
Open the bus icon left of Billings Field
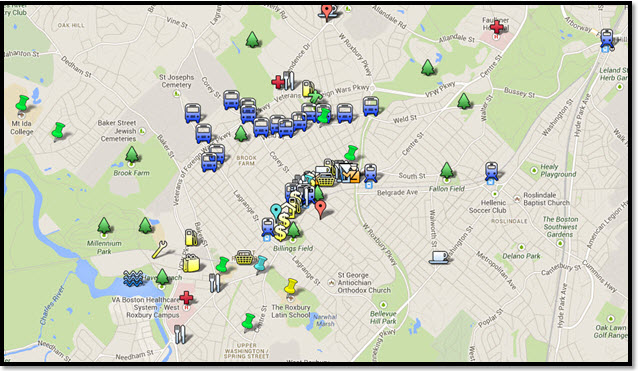pos(268,227)
